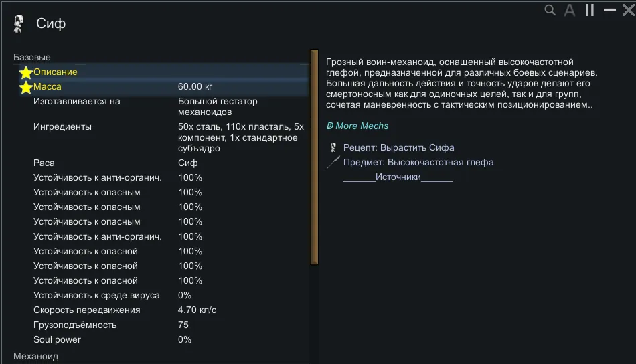
Task: Click the stats list vertical scrollbar
Action: (x=314, y=157)
